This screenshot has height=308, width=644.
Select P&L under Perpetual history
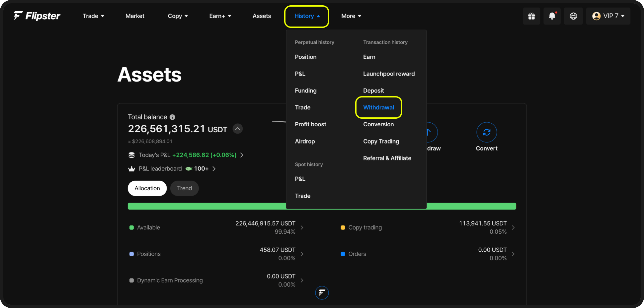[x=300, y=74]
